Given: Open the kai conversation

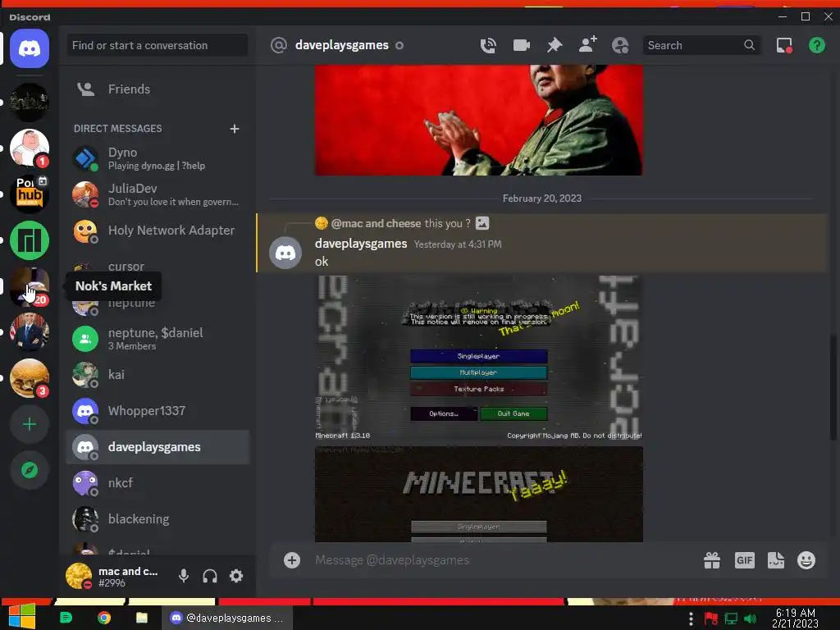Looking at the screenshot, I should coord(157,374).
